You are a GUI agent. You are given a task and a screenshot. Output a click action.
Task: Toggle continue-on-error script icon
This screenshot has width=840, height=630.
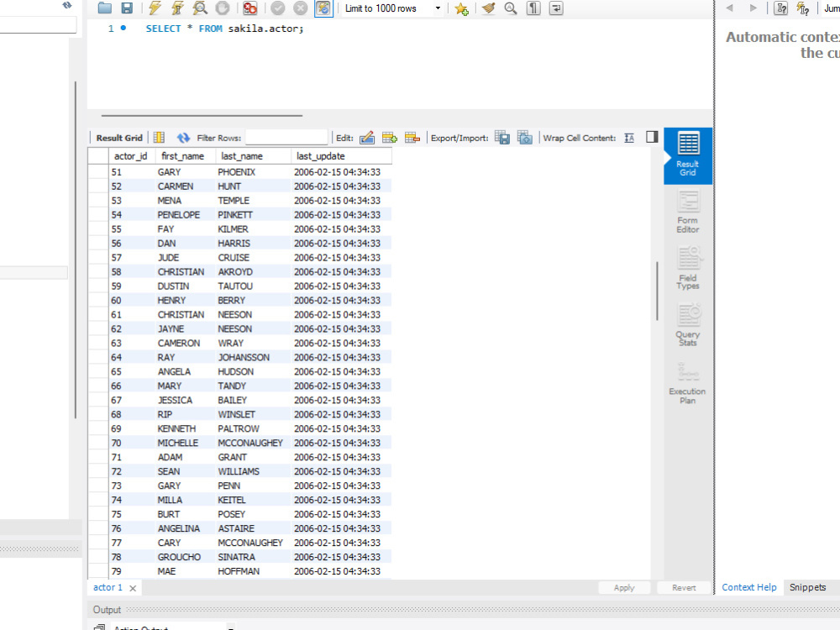tap(249, 8)
